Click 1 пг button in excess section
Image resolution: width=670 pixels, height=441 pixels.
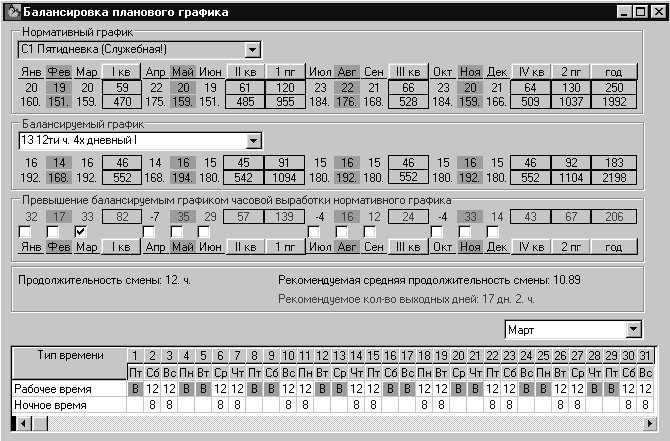click(x=285, y=247)
